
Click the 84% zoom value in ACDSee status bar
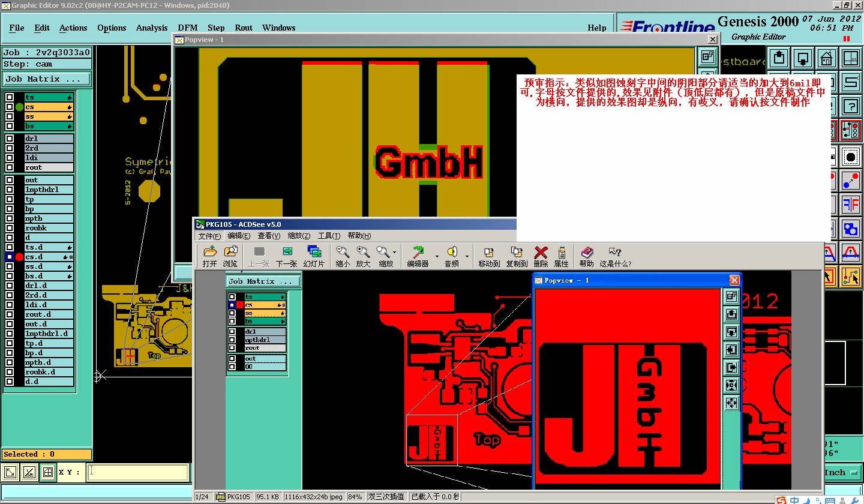(356, 497)
